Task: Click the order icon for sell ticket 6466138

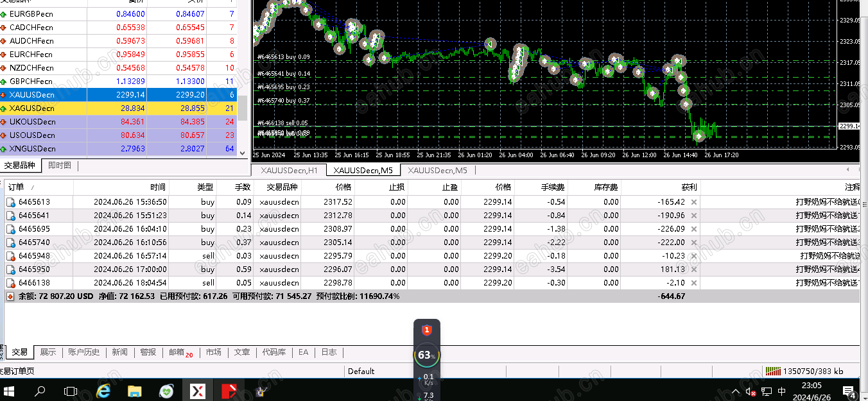Action: [x=10, y=283]
